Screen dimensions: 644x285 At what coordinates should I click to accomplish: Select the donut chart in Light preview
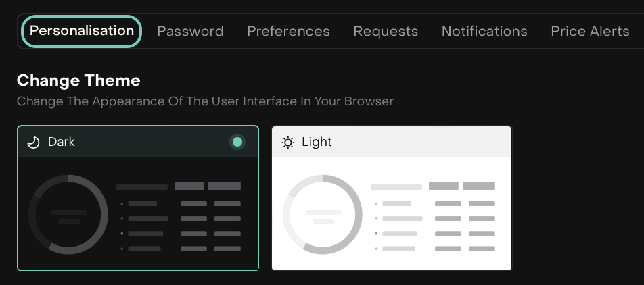[323, 214]
